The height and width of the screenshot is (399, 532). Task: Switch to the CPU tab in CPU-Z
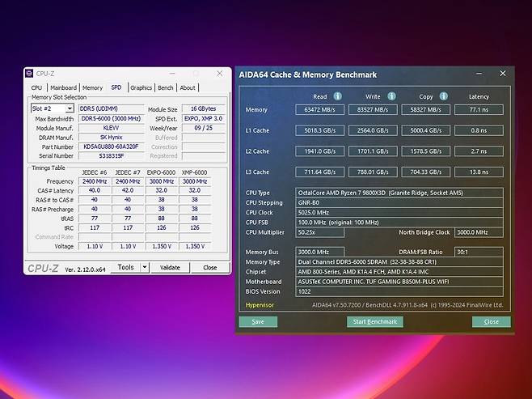tap(36, 87)
